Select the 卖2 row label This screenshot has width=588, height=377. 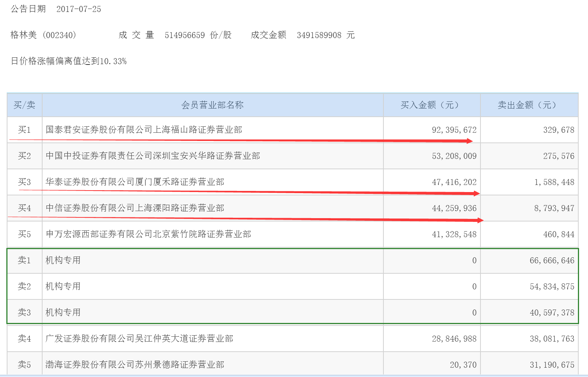coord(25,286)
